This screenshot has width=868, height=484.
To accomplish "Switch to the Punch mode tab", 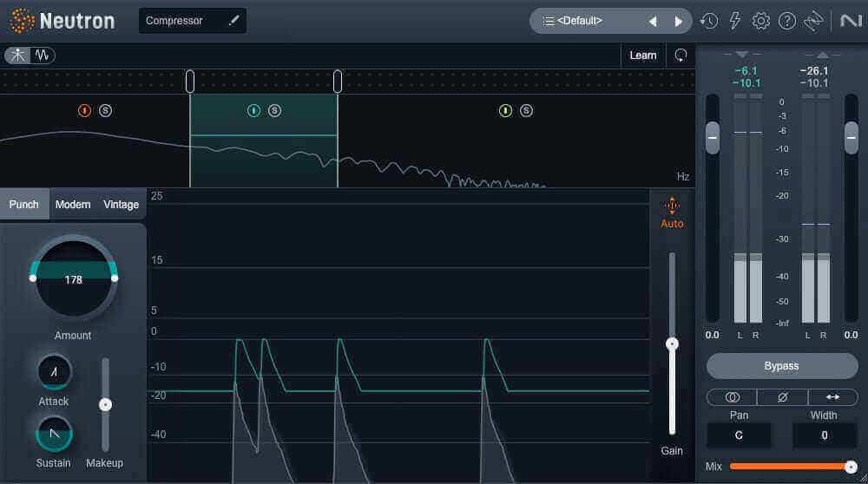I will point(23,204).
